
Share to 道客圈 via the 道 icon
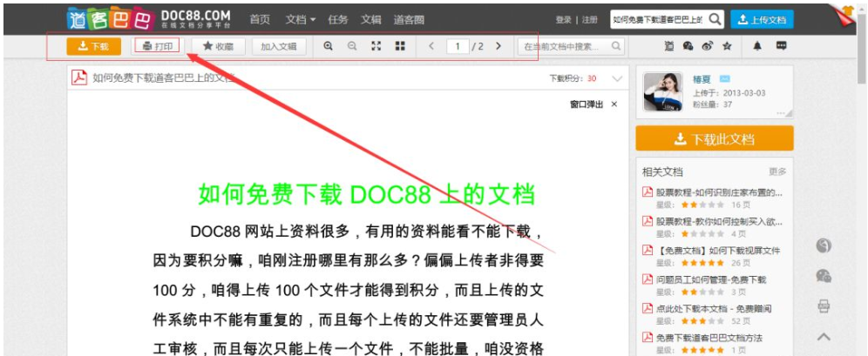pyautogui.click(x=669, y=46)
